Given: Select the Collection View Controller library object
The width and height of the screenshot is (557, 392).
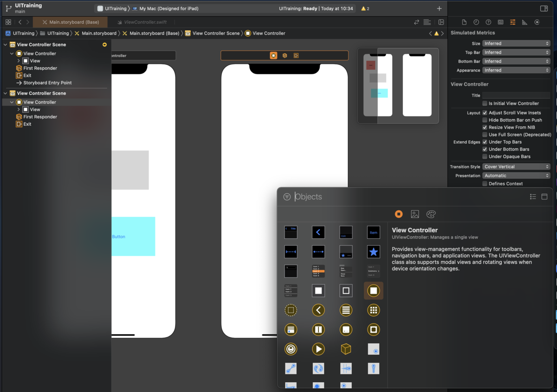Looking at the screenshot, I should [x=374, y=310].
